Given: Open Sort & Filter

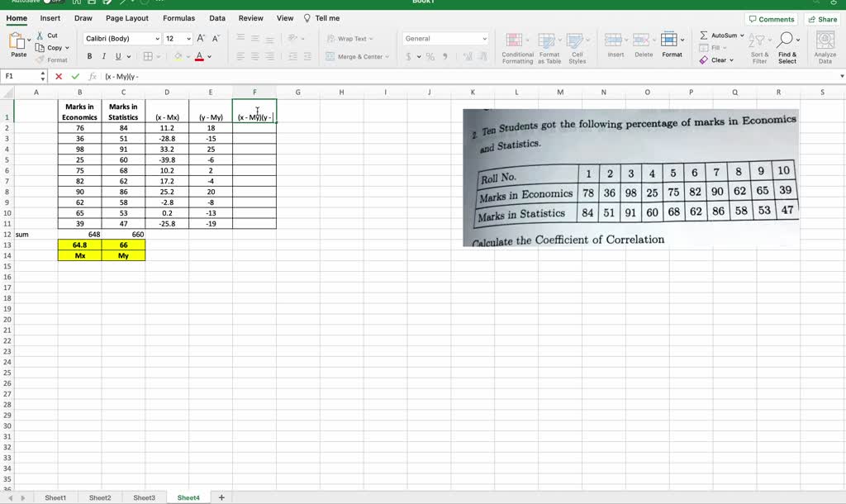Looking at the screenshot, I should 758,45.
